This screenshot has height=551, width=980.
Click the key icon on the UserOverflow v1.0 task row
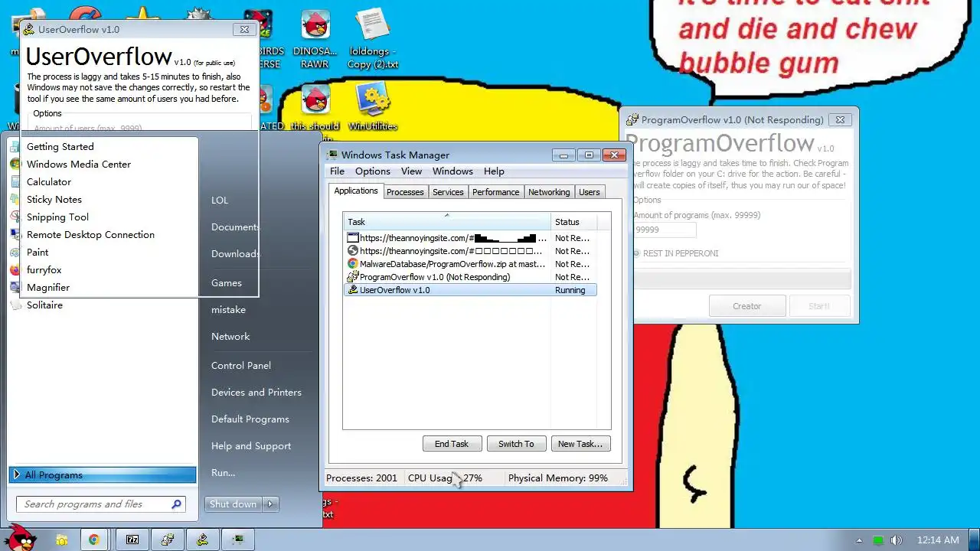[353, 290]
